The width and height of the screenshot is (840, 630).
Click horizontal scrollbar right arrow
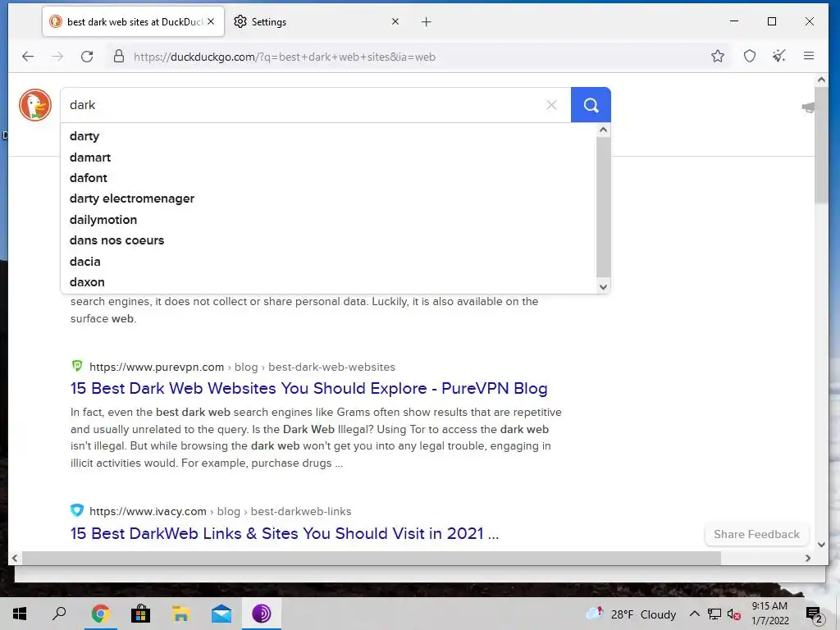(x=808, y=558)
